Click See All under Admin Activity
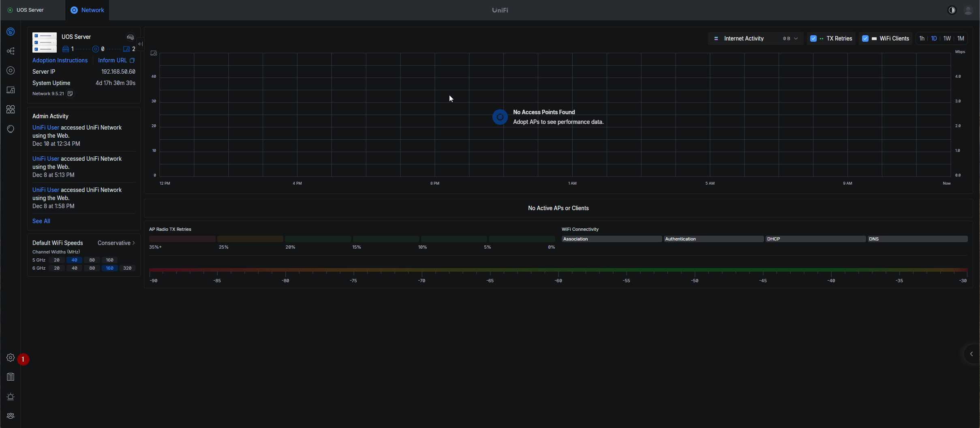Viewport: 980px width, 428px height. 41,221
